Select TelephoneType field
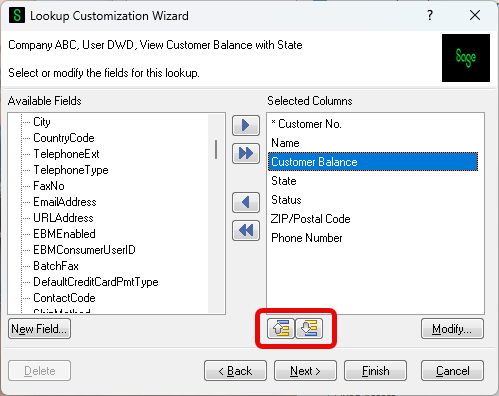This screenshot has width=499, height=396. tap(71, 170)
